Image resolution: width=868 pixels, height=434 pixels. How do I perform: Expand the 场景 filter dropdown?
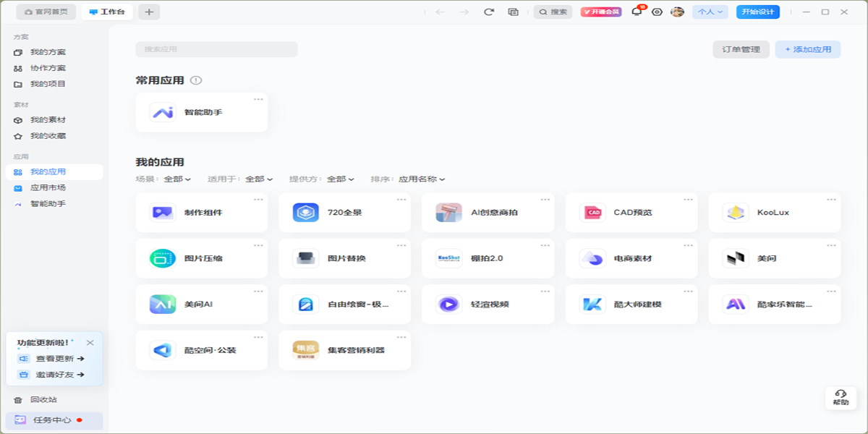click(x=177, y=179)
